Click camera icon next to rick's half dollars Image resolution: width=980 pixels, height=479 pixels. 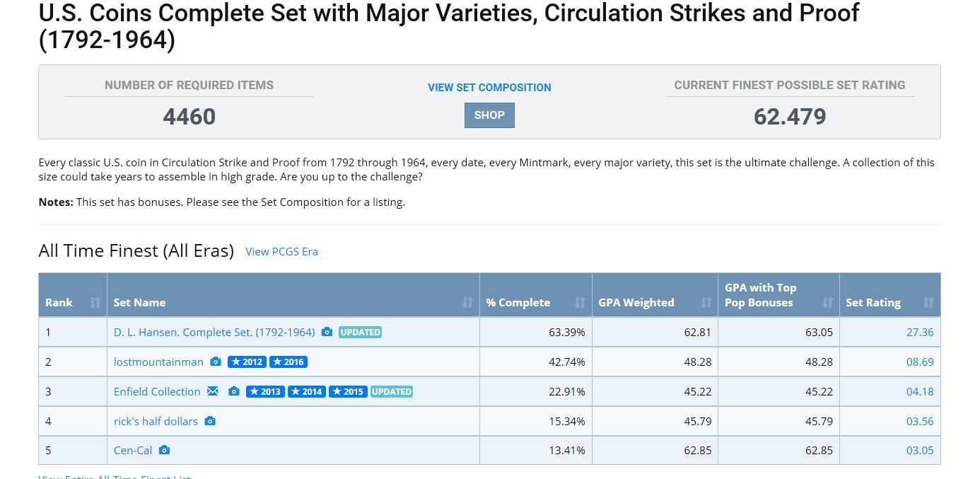tap(210, 421)
